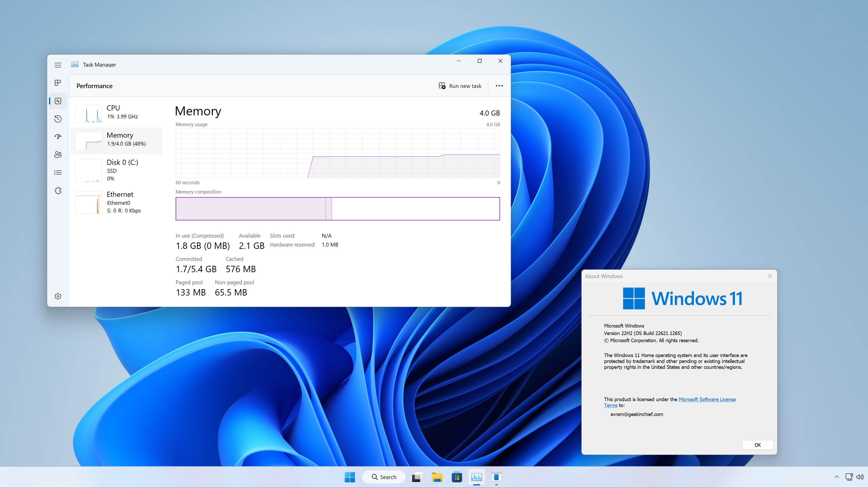Expand the Task Manager more options menu
Viewport: 868px width, 488px height.
click(499, 86)
